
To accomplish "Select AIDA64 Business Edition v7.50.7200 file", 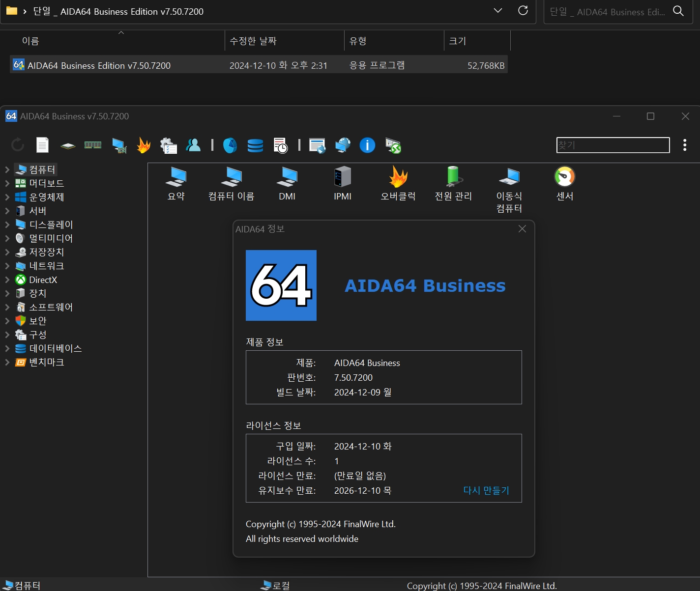I will pos(259,65).
